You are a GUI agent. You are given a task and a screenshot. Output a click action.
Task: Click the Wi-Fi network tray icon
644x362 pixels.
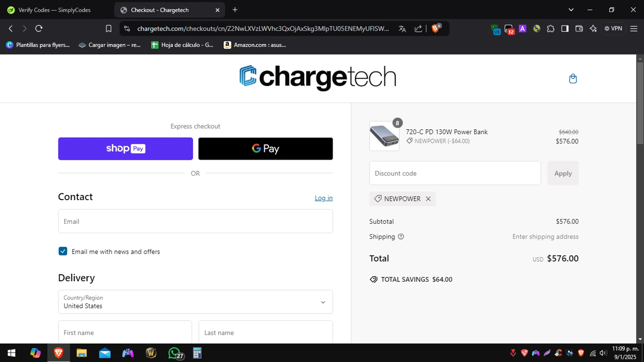point(592,353)
